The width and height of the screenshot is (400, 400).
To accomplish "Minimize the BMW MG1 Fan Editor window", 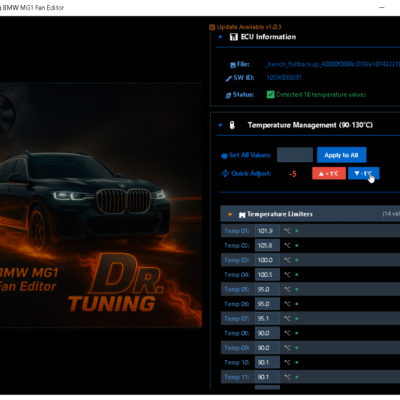I will click(382, 7).
